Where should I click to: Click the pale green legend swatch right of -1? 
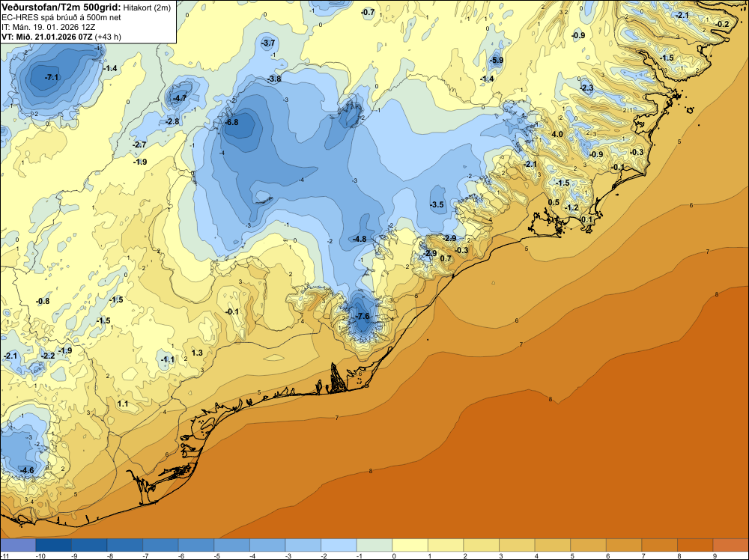coord(374,545)
